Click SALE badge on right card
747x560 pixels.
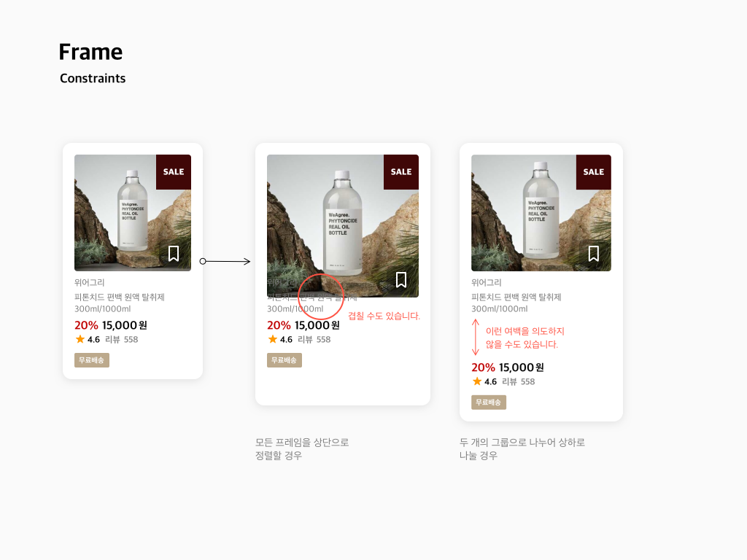click(594, 172)
